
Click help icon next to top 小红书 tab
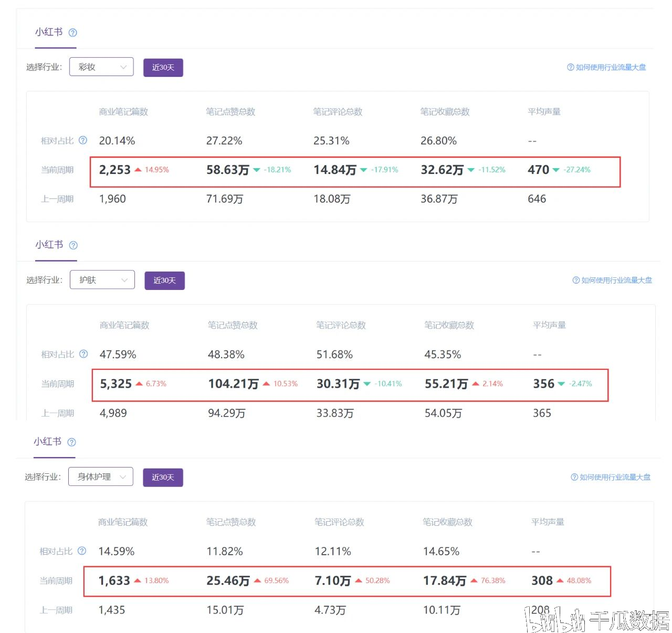tap(73, 33)
